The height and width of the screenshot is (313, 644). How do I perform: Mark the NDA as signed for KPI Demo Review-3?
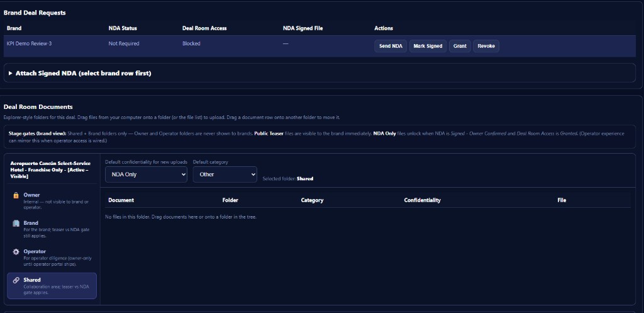[x=428, y=46]
